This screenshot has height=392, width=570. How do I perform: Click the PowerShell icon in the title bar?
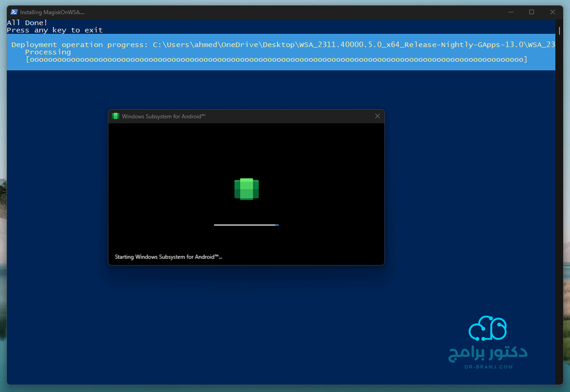[14, 12]
